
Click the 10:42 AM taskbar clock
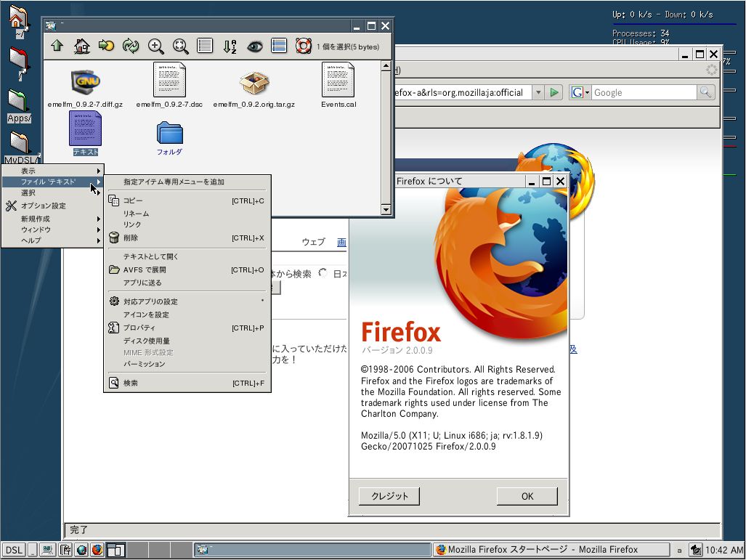(x=724, y=550)
